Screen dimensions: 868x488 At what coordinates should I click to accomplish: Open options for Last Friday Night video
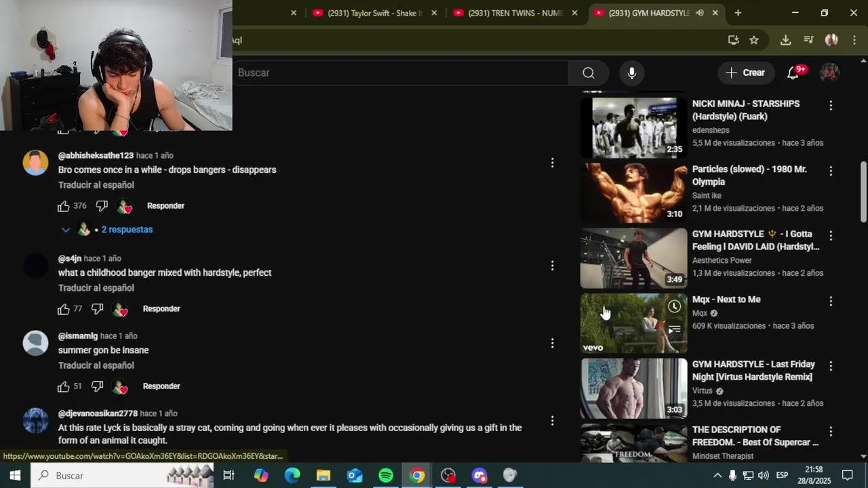[x=831, y=366]
